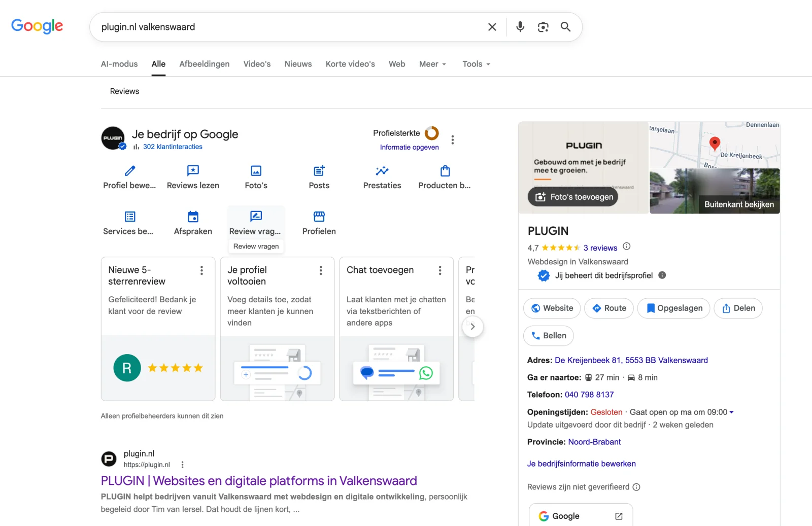Show next cards with the carousel arrow

coord(472,327)
